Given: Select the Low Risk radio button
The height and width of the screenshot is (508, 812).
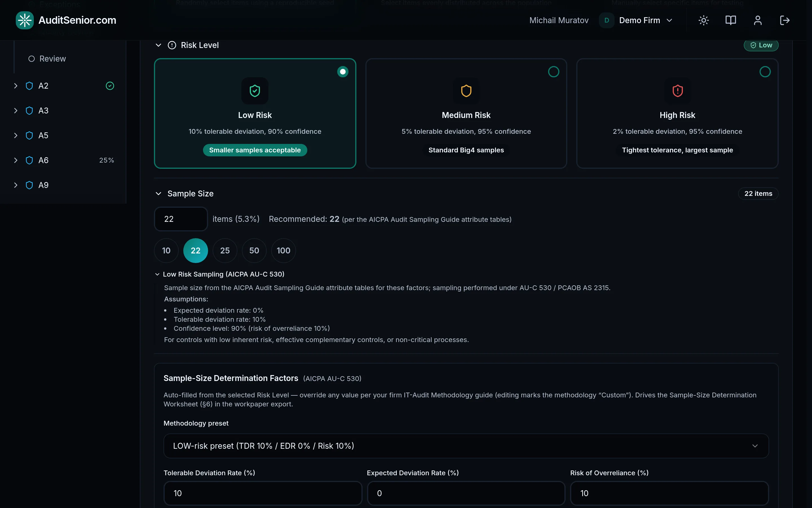Looking at the screenshot, I should (343, 72).
